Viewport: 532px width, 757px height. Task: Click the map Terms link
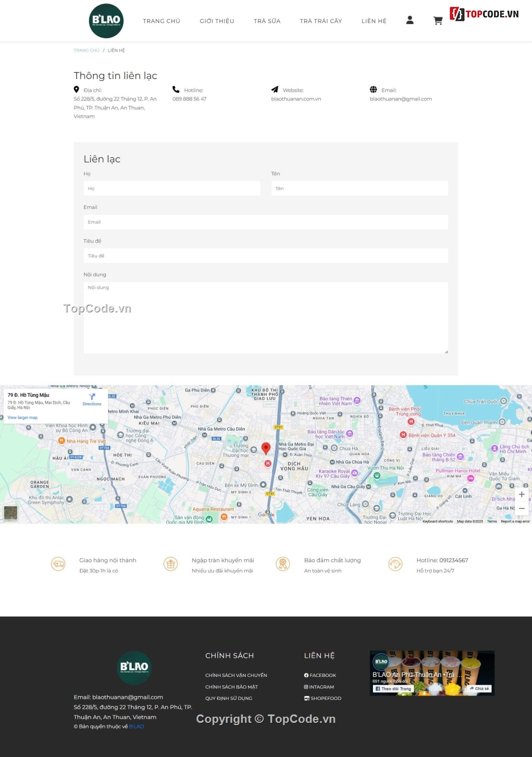[492, 521]
